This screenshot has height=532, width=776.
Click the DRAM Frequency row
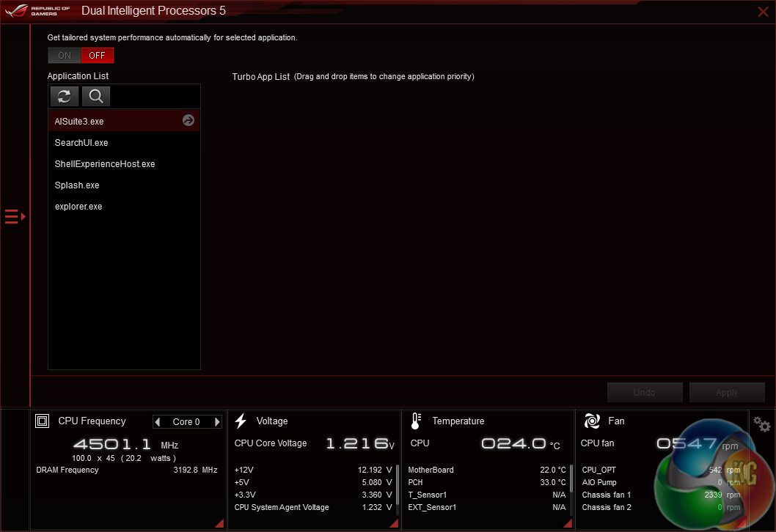127,470
